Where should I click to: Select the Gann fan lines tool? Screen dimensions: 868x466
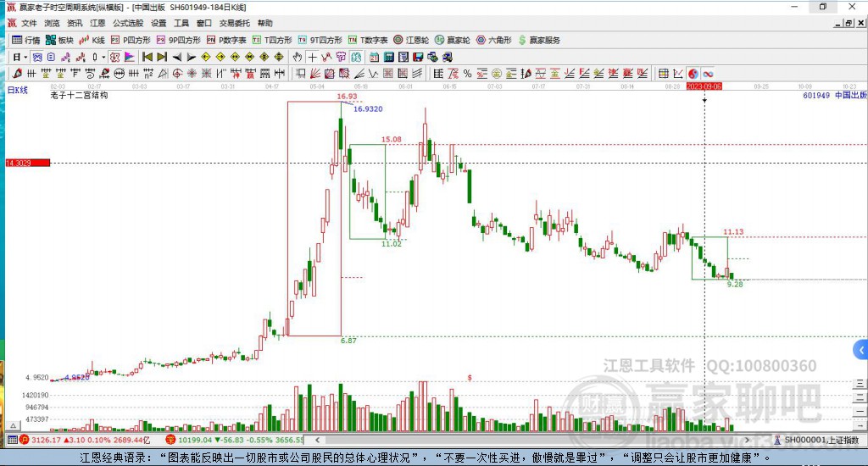tap(315, 74)
